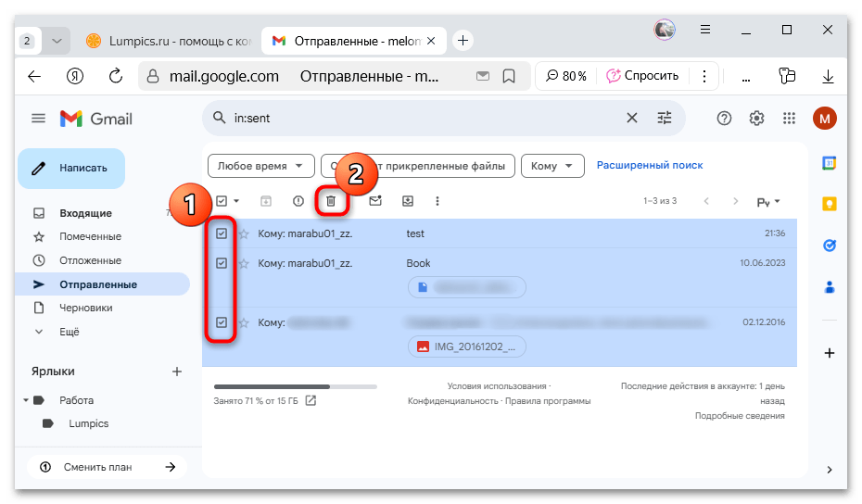Open Google Calendar side panel icon

tap(829, 163)
